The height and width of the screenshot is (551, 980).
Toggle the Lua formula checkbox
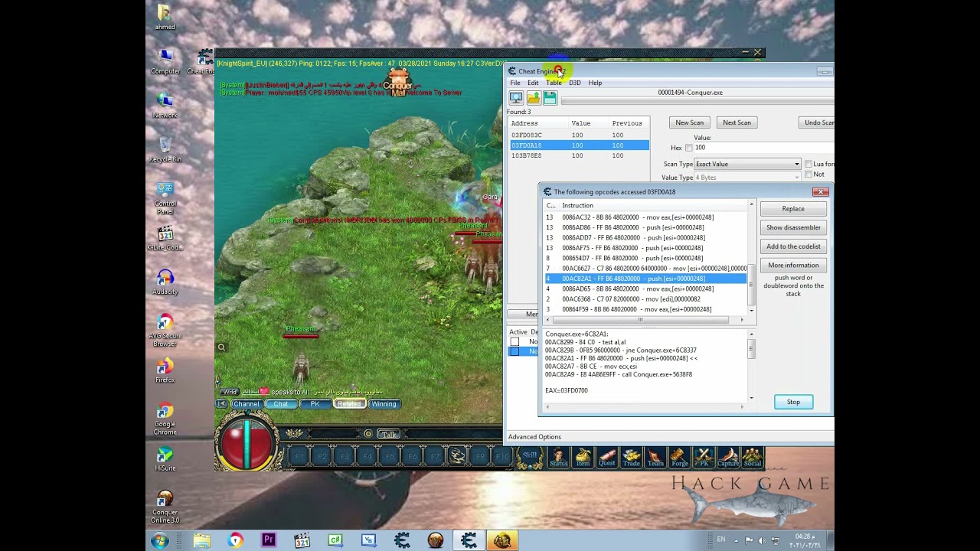point(808,164)
